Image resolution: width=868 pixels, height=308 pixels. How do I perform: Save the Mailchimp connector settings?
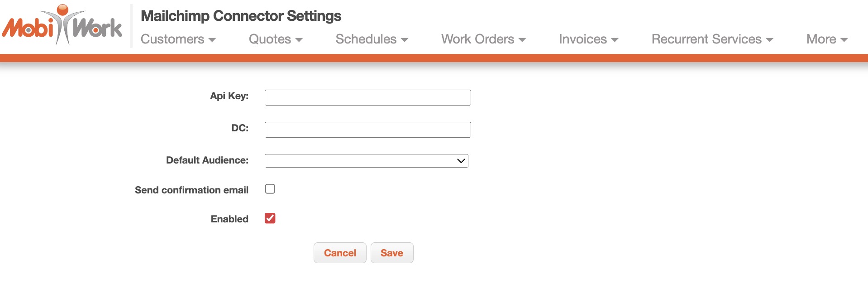pyautogui.click(x=392, y=253)
